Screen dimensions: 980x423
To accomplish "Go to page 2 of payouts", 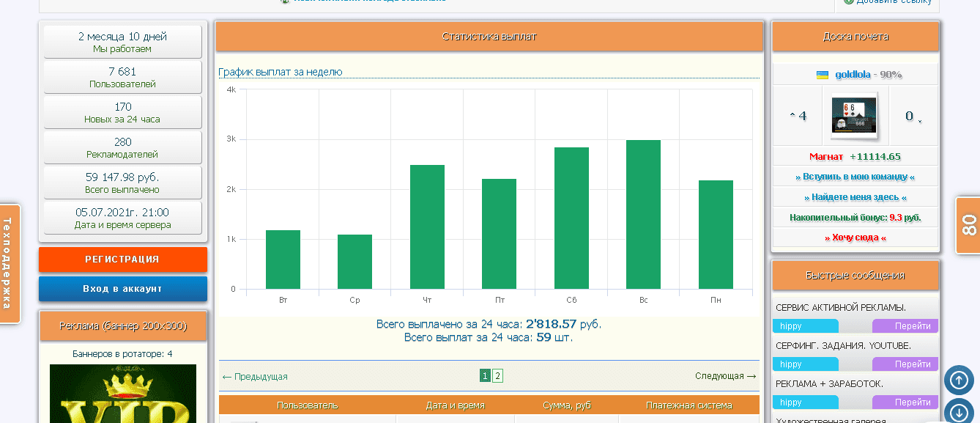I will (x=497, y=376).
